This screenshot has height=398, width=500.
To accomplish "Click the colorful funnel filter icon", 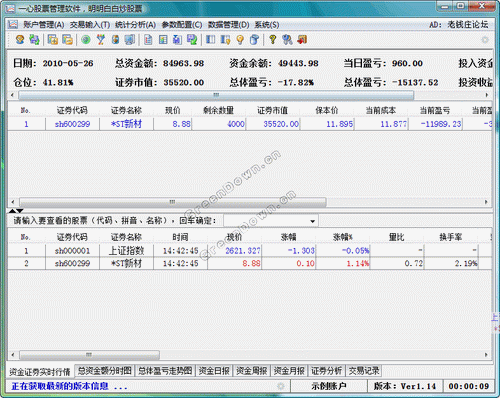I will (101, 40).
